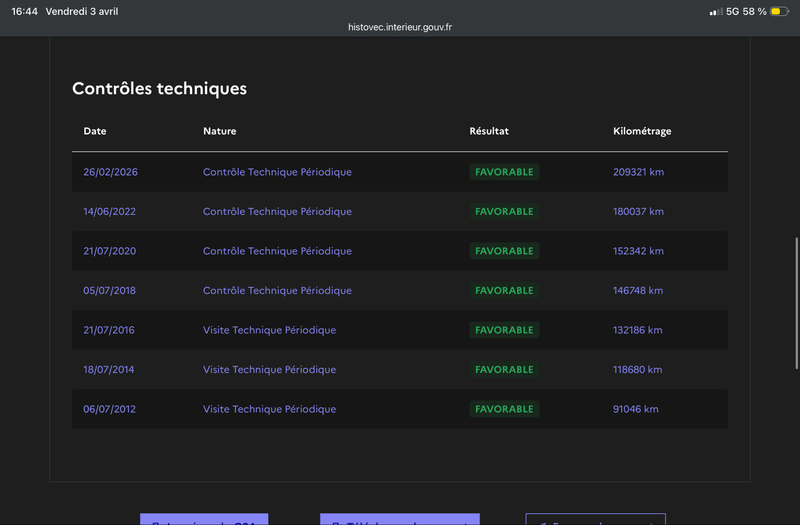Click Visite Technique Périodique for 21/07/2016
The image size is (800, 525).
269,330
